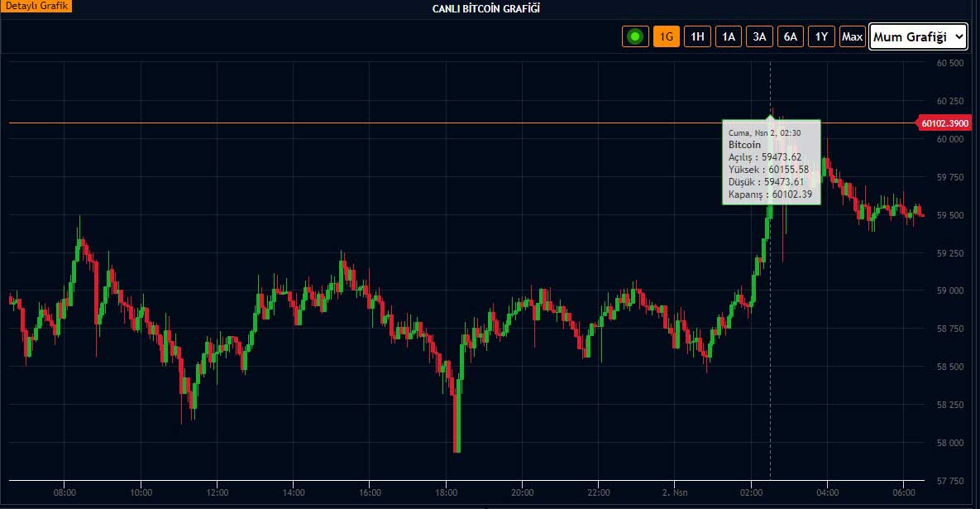
Task: Switch to the 1H weekly range
Action: pyautogui.click(x=697, y=36)
